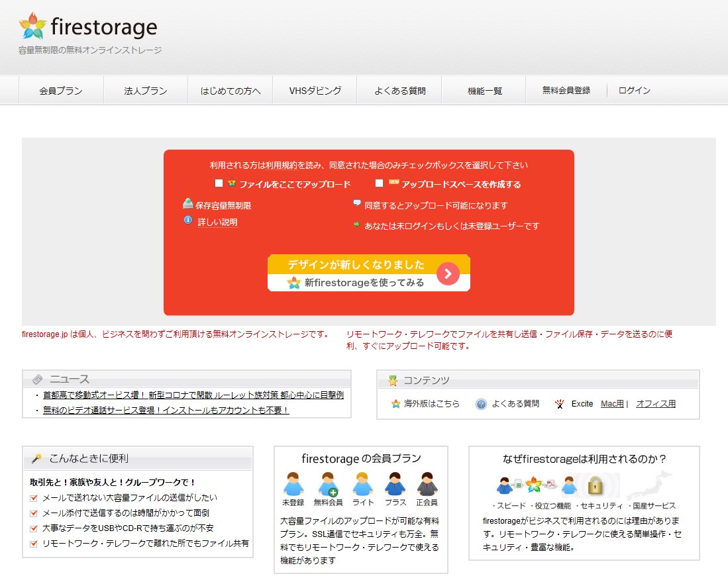Choose the プラス plan avatar icon
This screenshot has width=728, height=586.
point(395,485)
